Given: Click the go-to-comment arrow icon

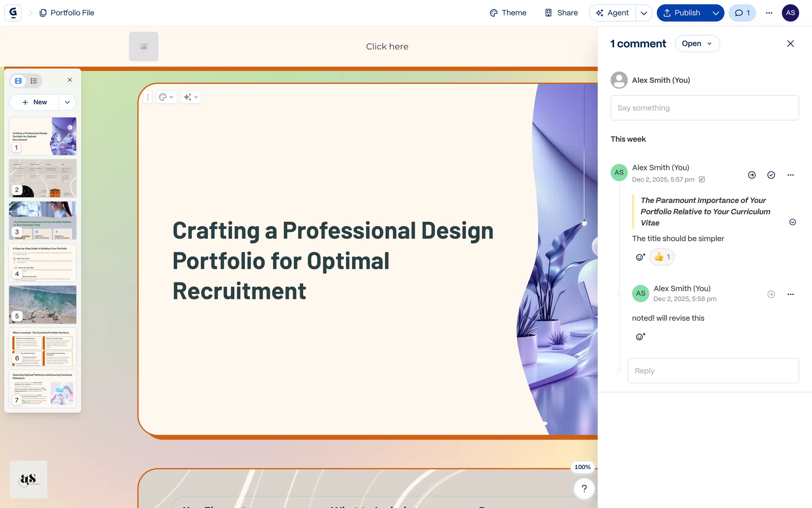Looking at the screenshot, I should (752, 175).
